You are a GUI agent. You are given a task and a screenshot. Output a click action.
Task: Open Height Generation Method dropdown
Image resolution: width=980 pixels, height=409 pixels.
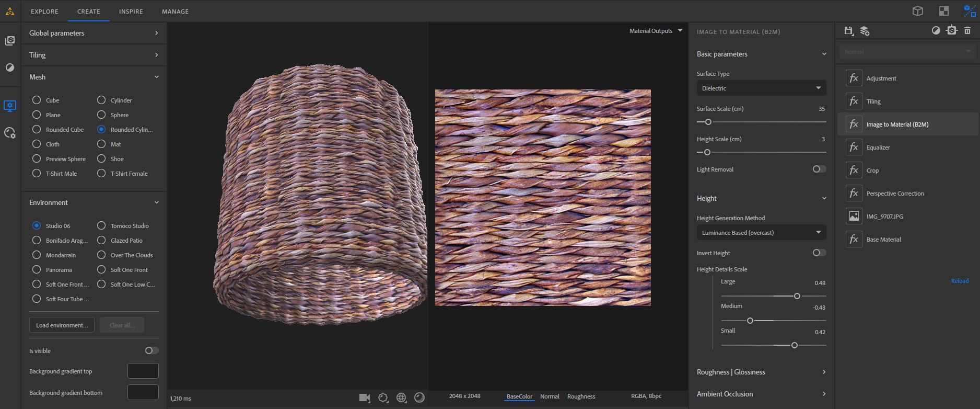[x=761, y=232]
